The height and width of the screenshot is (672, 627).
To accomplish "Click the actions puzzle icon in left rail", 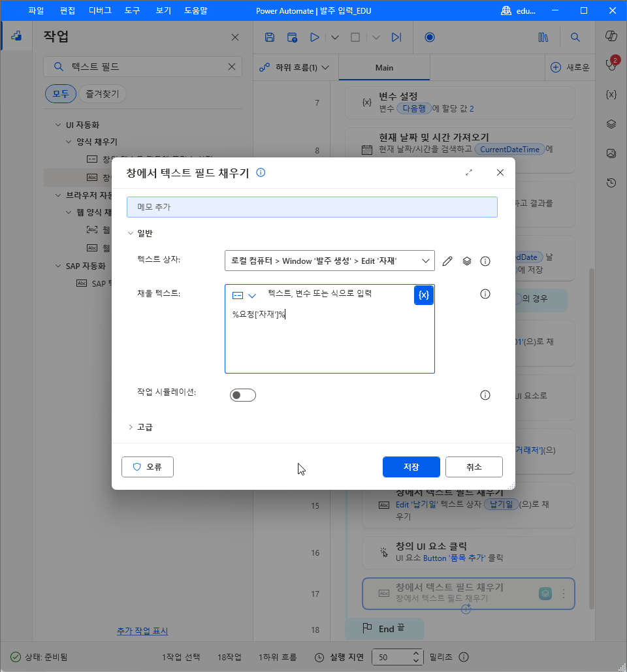I will pyautogui.click(x=17, y=36).
